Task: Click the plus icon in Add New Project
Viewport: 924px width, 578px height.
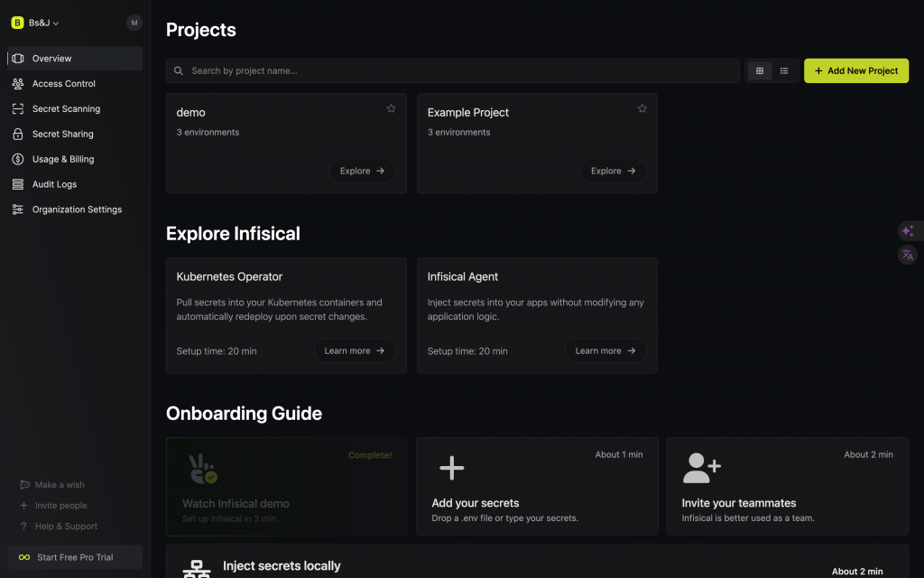Action: click(x=818, y=70)
